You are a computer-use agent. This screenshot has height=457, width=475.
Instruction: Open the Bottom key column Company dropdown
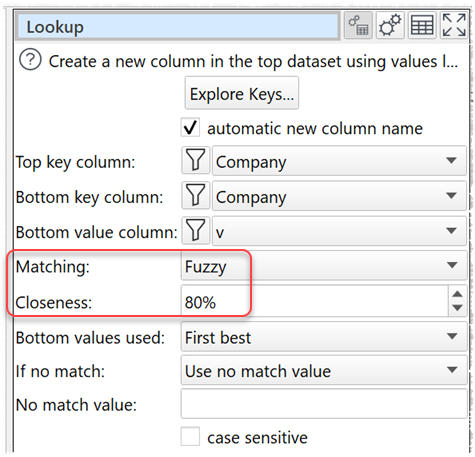tap(339, 196)
